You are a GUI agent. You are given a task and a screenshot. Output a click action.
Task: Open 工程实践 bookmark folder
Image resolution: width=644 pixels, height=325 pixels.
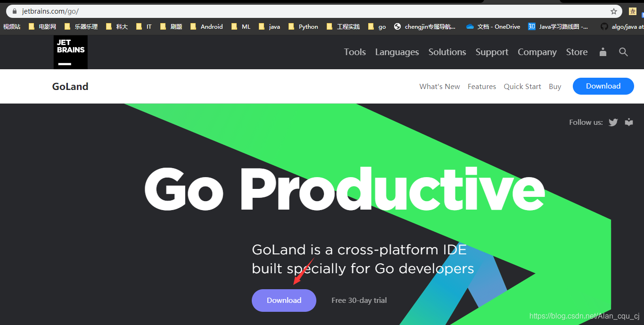click(343, 27)
